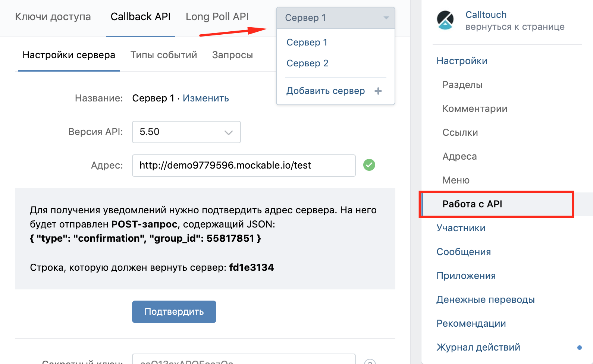
Task: Click the Подтвердить button
Action: pyautogui.click(x=174, y=312)
